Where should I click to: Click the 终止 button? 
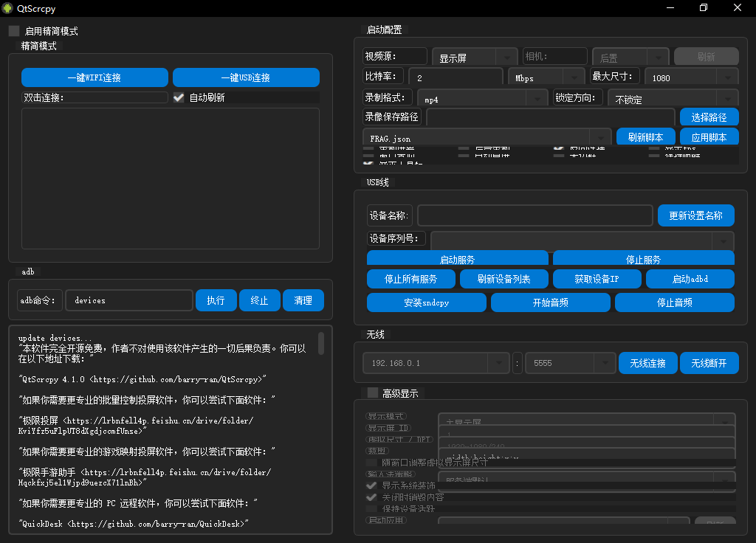(259, 300)
